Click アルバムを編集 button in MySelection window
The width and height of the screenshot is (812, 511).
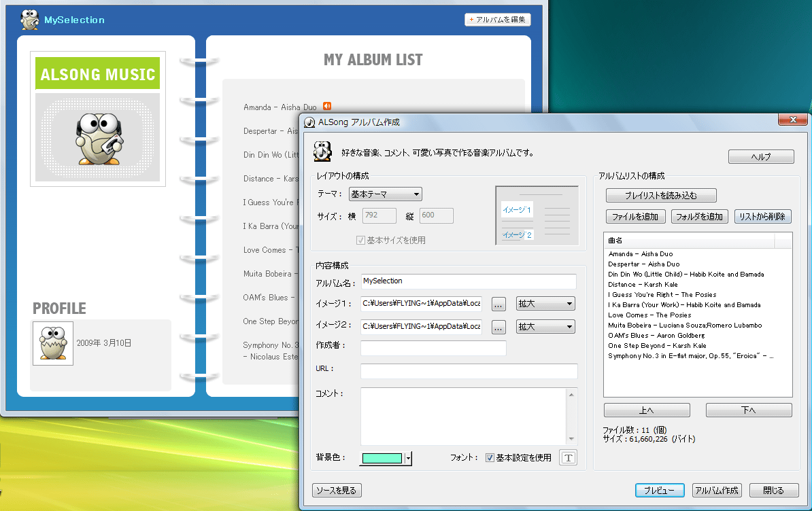click(x=498, y=20)
